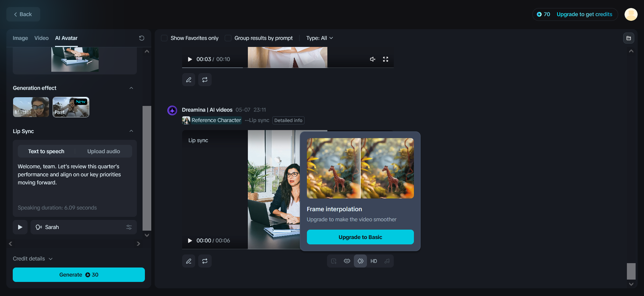Click the edit pencil icon under the lip sync video
This screenshot has height=296, width=644.
[189, 261]
